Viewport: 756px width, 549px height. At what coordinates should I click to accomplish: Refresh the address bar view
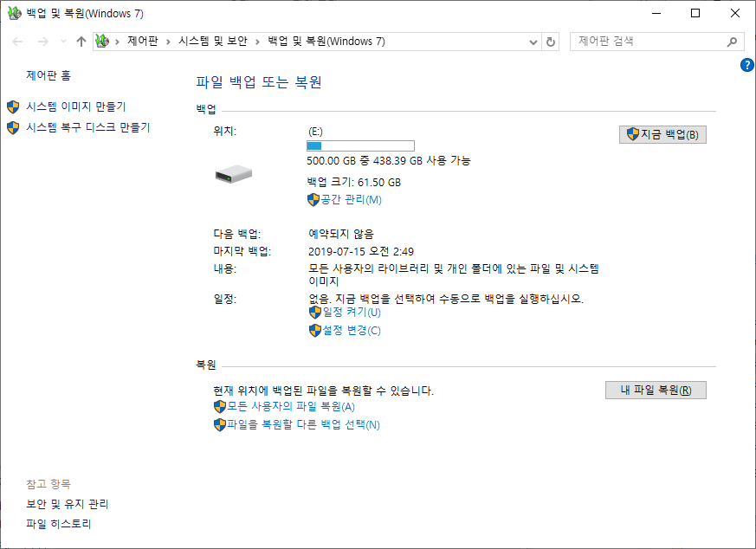point(551,42)
